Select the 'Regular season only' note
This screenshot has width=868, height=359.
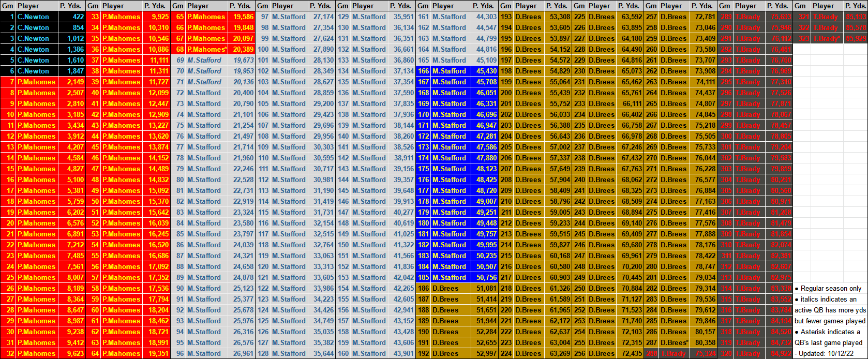coord(828,288)
